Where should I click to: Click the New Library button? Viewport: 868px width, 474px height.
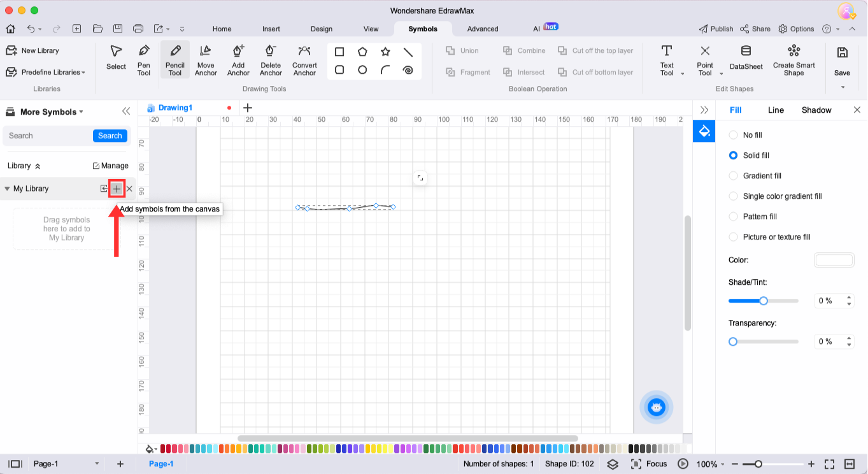point(32,50)
